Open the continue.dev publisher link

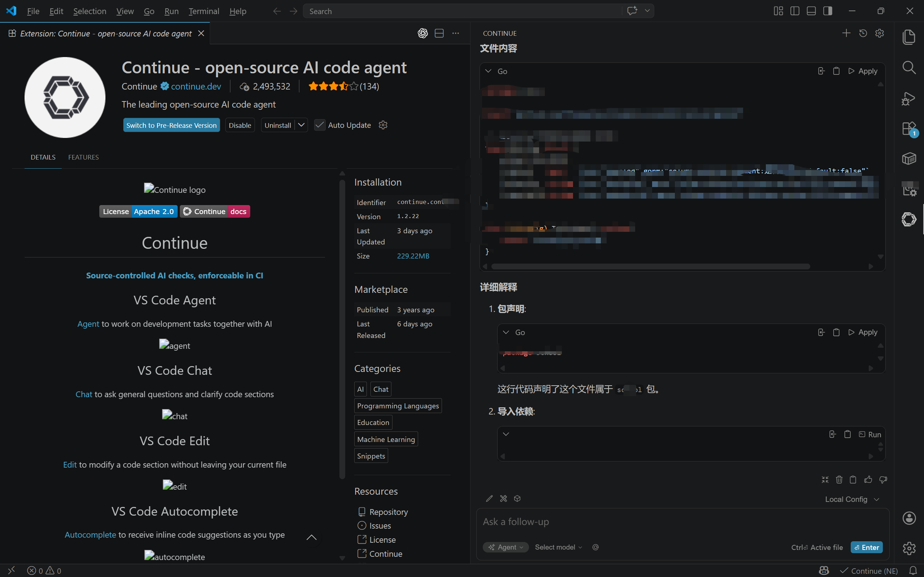[196, 87]
